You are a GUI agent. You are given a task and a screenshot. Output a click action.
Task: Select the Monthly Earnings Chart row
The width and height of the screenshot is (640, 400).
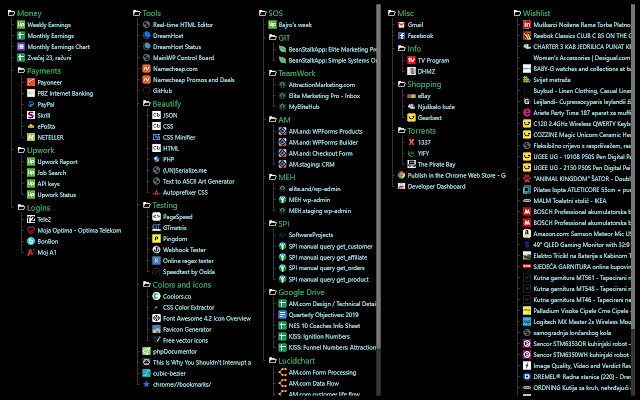[53, 47]
